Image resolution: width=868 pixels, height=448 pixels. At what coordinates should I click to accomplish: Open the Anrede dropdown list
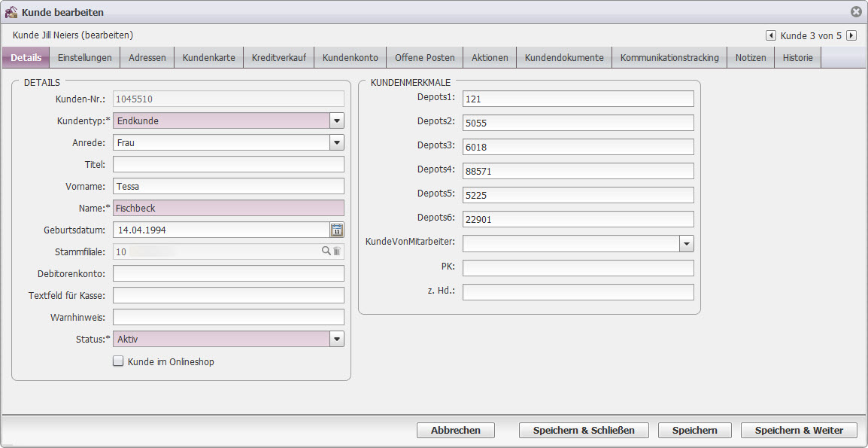(x=337, y=142)
